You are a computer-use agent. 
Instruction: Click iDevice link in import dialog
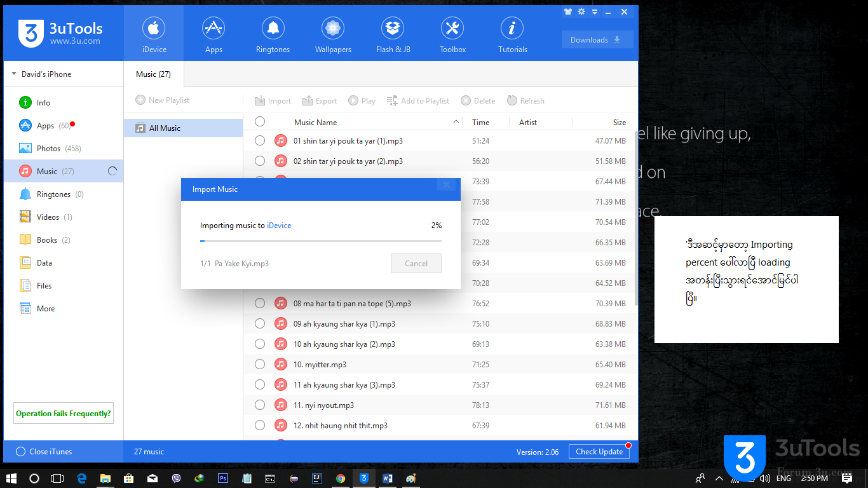point(279,226)
